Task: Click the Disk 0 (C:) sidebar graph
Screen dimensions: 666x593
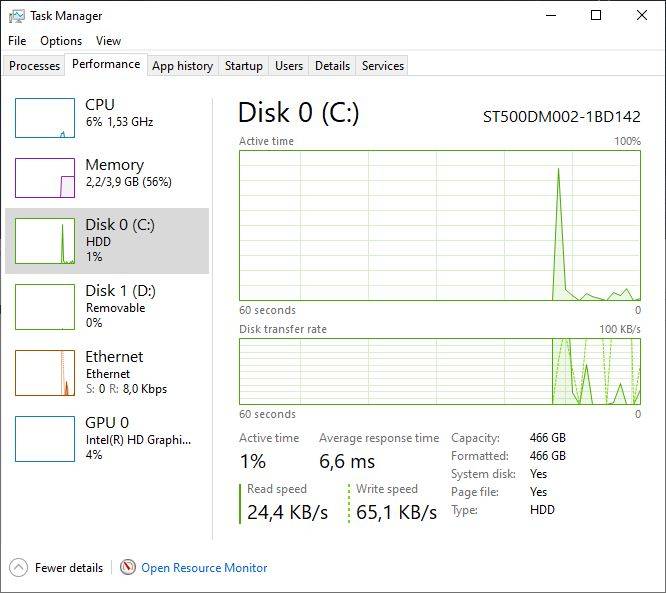Action: (45, 241)
